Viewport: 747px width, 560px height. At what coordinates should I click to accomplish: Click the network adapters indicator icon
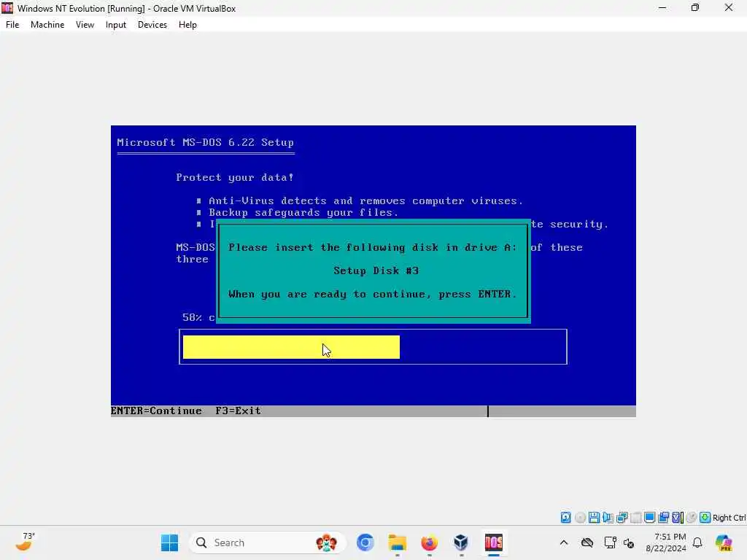622,518
